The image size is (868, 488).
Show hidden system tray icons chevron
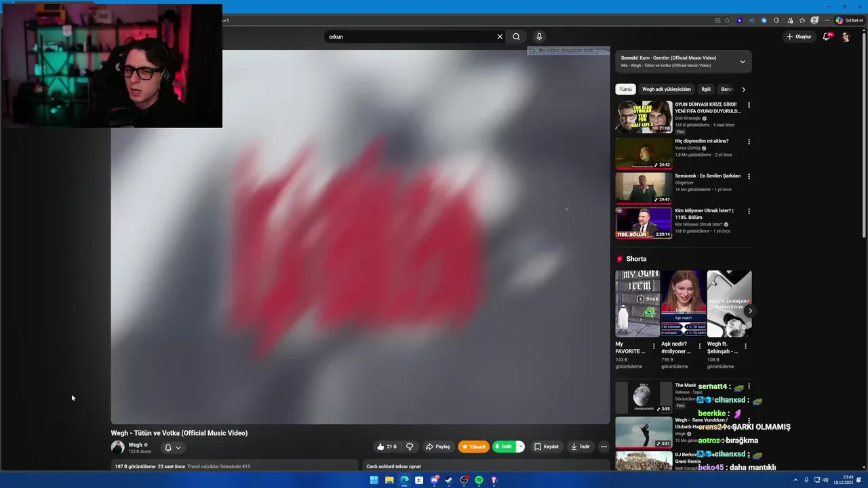[795, 480]
